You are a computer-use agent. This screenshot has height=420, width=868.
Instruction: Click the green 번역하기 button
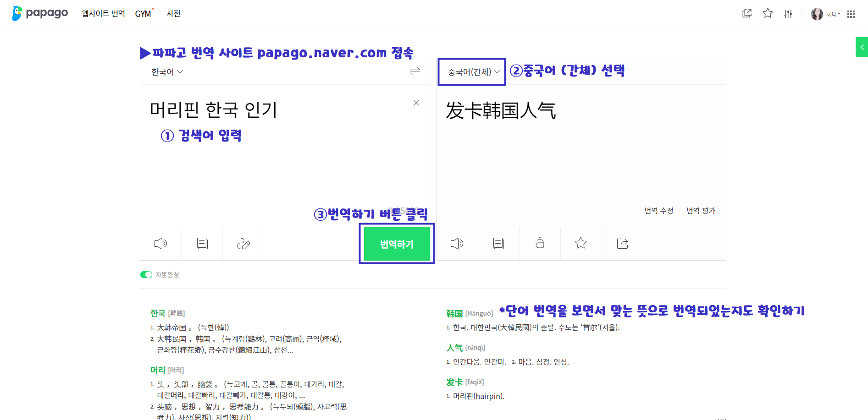click(x=397, y=244)
